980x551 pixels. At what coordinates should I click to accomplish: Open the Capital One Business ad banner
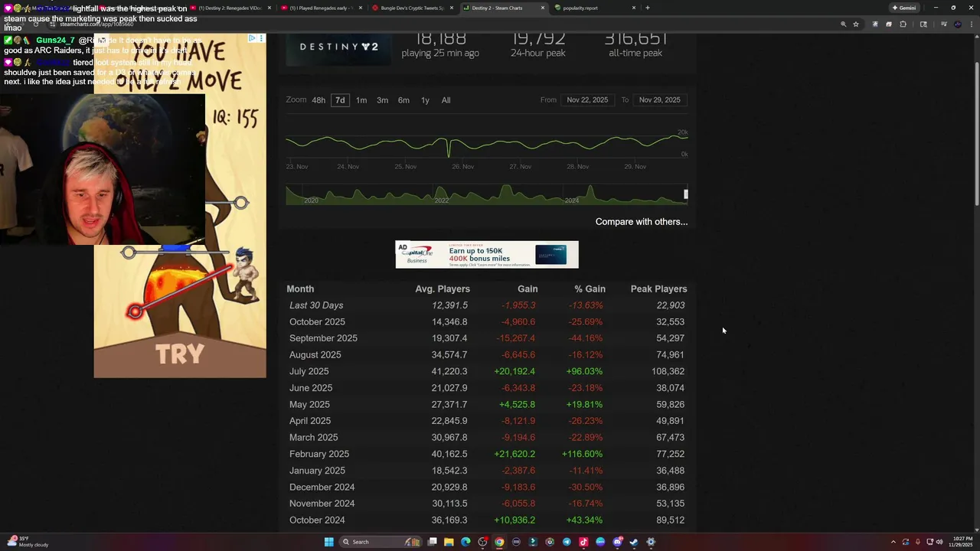click(x=487, y=255)
